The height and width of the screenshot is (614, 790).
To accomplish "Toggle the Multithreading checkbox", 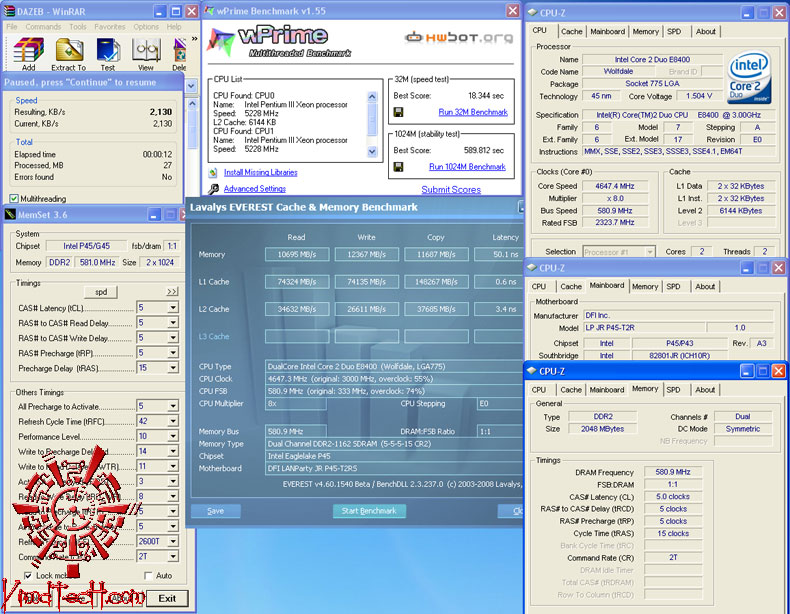I will [14, 198].
